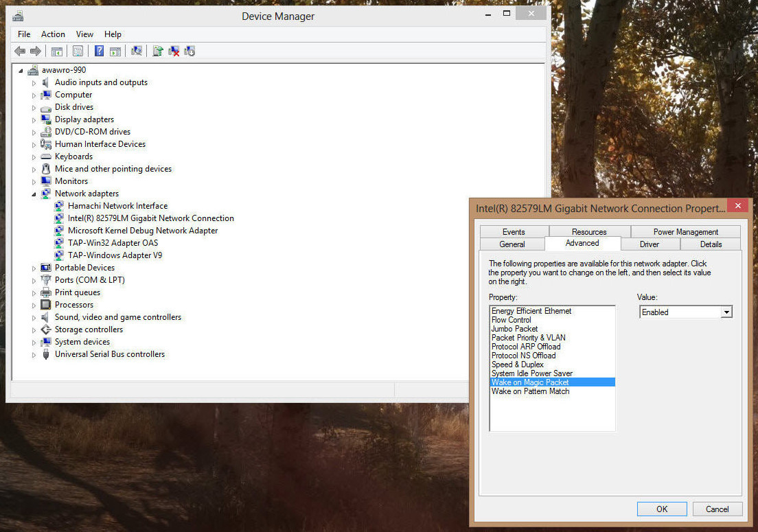
Task: Open the Action menu
Action: pyautogui.click(x=53, y=34)
